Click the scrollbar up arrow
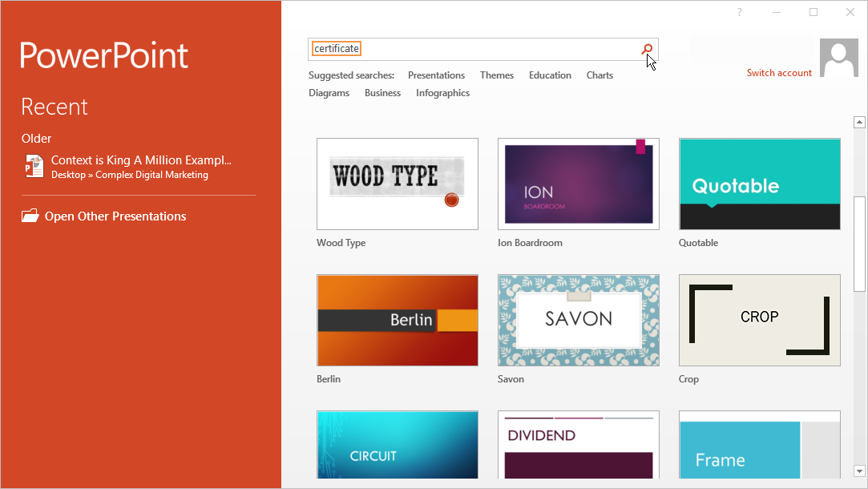The width and height of the screenshot is (868, 489). pos(859,123)
